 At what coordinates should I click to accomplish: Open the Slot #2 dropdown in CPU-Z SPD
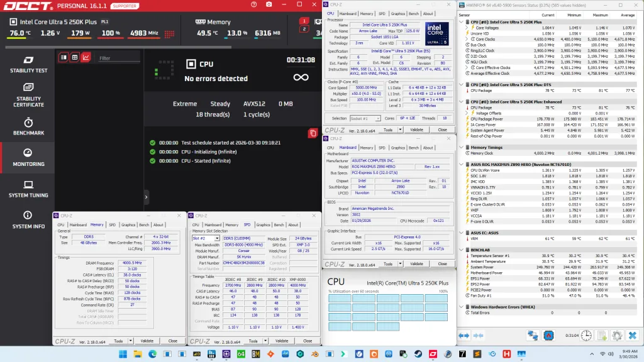[x=206, y=238]
